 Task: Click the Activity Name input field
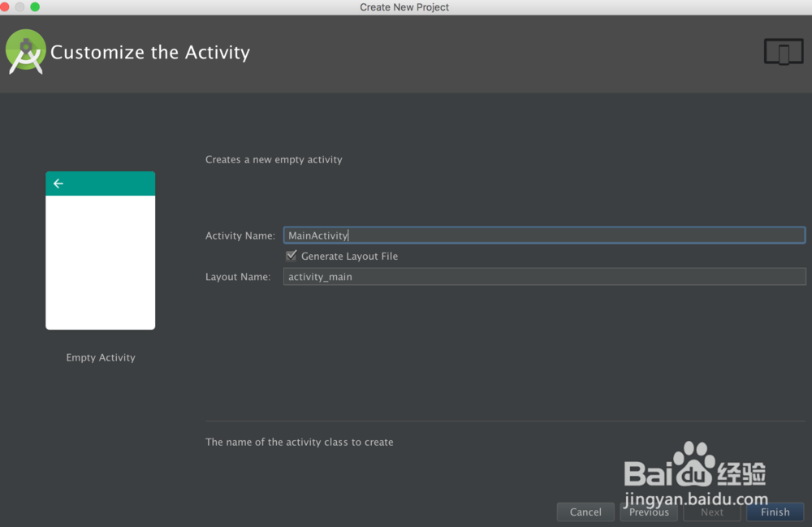pos(544,235)
